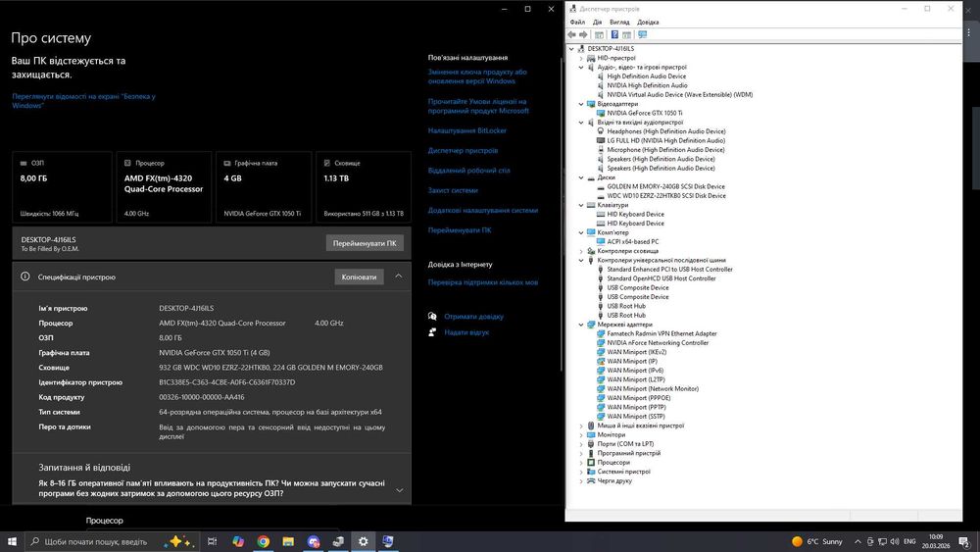Expand the Процесори category
Image resolution: width=980 pixels, height=552 pixels.
581,463
